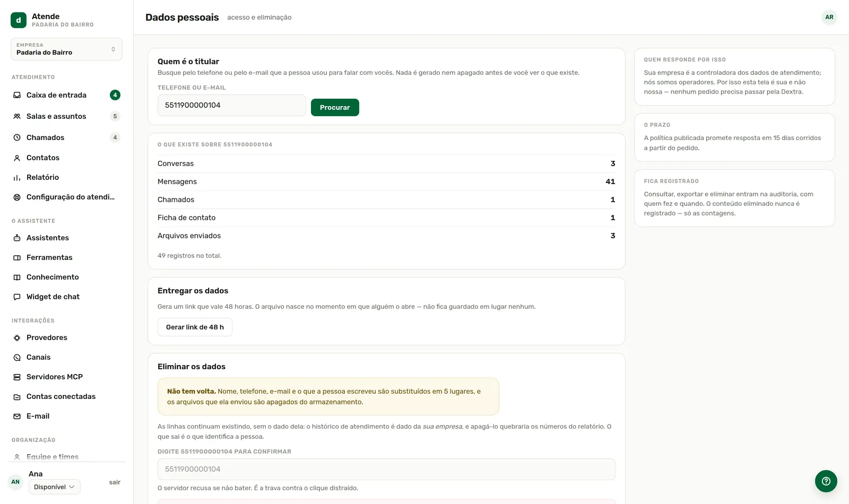Click Gerar link de 48 h
This screenshot has width=849, height=504.
tap(195, 327)
